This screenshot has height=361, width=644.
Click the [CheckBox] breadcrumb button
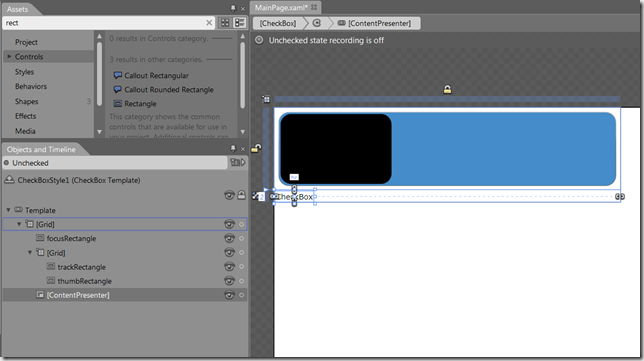278,23
